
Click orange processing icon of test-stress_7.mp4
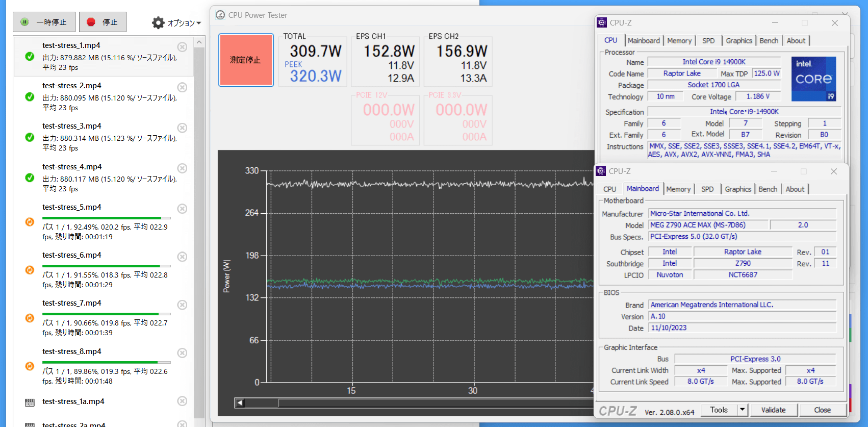(30, 318)
